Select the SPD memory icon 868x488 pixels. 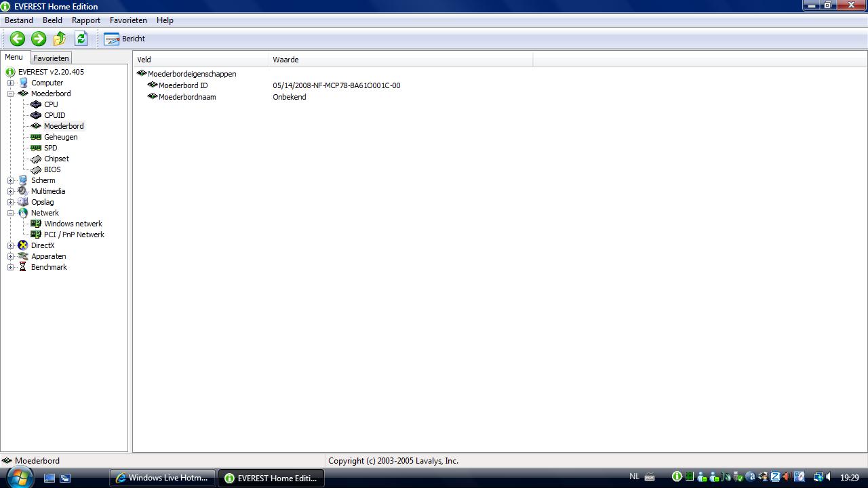[x=36, y=148]
